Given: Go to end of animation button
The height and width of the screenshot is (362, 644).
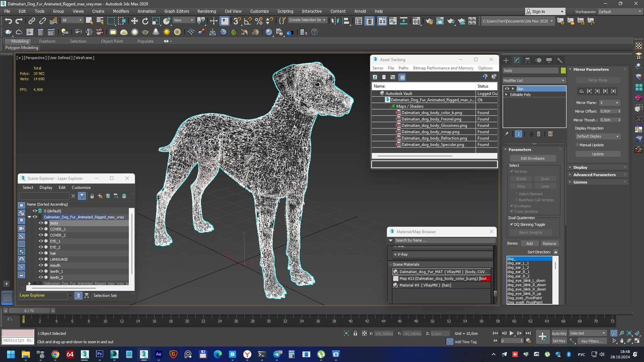Looking at the screenshot, I should click(528, 333).
